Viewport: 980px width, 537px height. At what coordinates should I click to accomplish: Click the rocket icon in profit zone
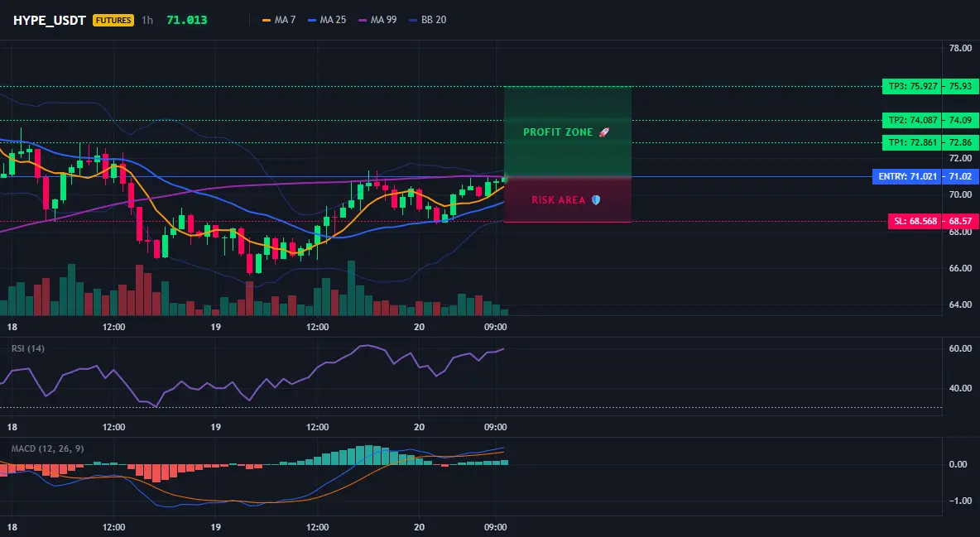tap(603, 132)
